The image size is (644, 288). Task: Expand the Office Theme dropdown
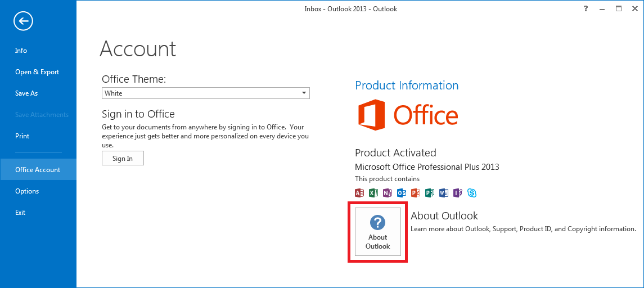(x=304, y=93)
